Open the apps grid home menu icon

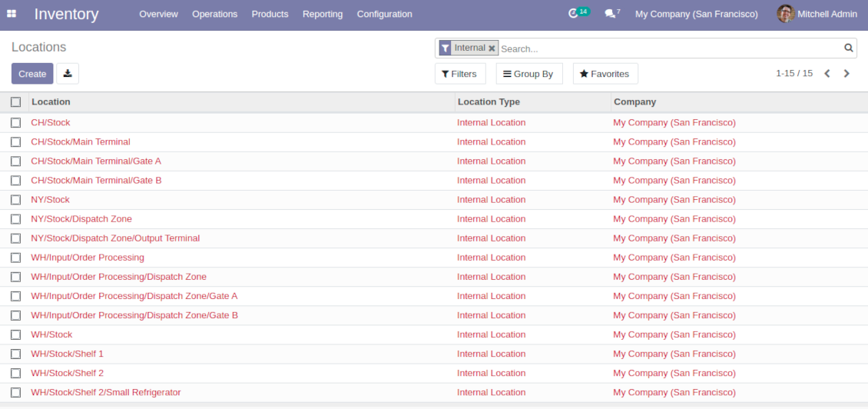tap(12, 14)
